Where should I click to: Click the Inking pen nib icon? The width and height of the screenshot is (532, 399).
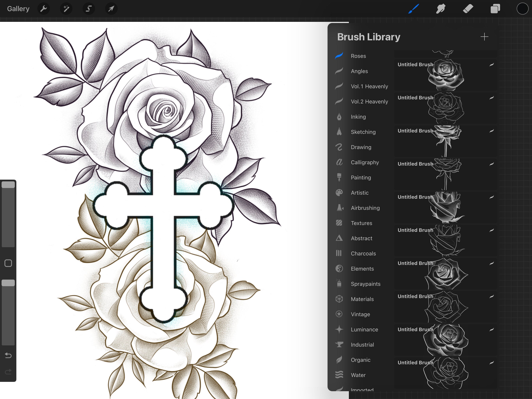pyautogui.click(x=339, y=117)
